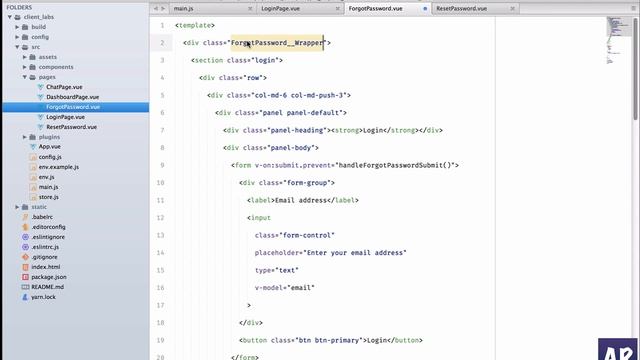
Task: Expand the static folder
Action: point(17,207)
